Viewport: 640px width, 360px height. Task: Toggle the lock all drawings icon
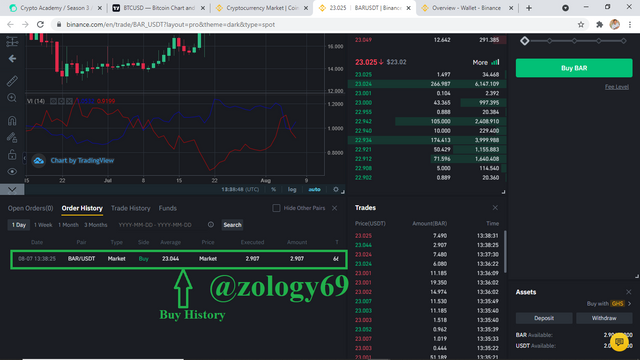(12, 155)
